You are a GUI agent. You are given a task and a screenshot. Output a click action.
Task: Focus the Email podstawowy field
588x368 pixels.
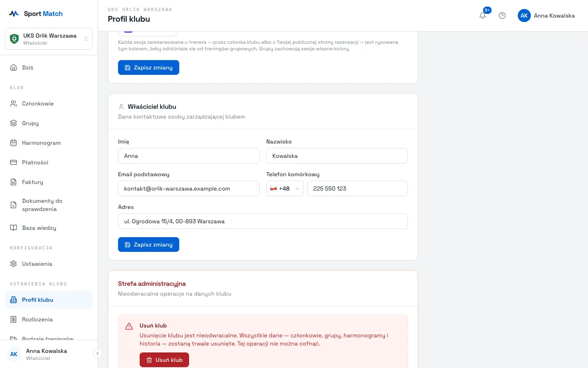(189, 188)
